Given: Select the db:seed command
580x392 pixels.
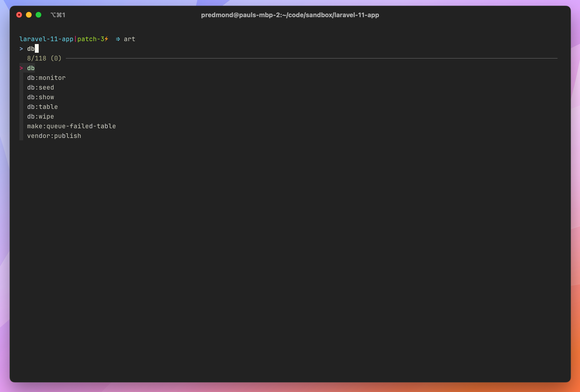Looking at the screenshot, I should pyautogui.click(x=40, y=88).
